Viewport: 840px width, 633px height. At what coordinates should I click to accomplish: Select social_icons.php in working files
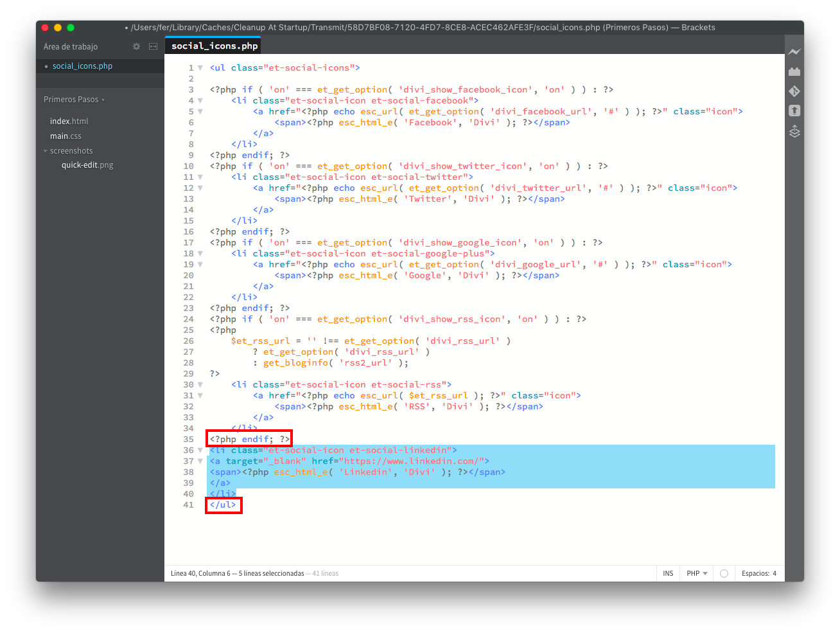pos(82,66)
